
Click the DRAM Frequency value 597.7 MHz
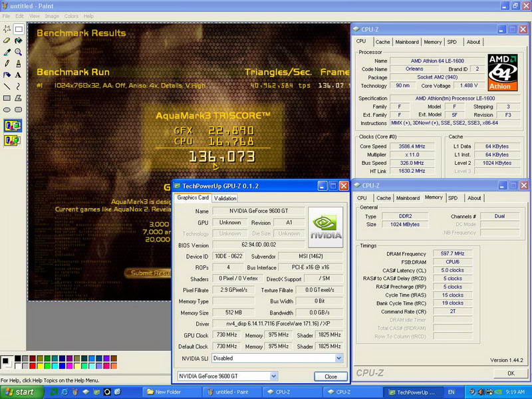point(452,254)
